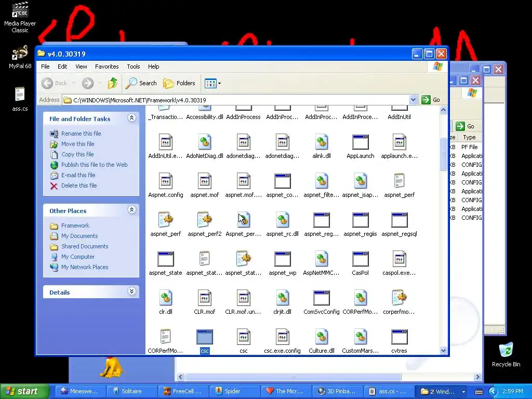Select the alink.dll file icon
532x399 pixels.
[321, 142]
